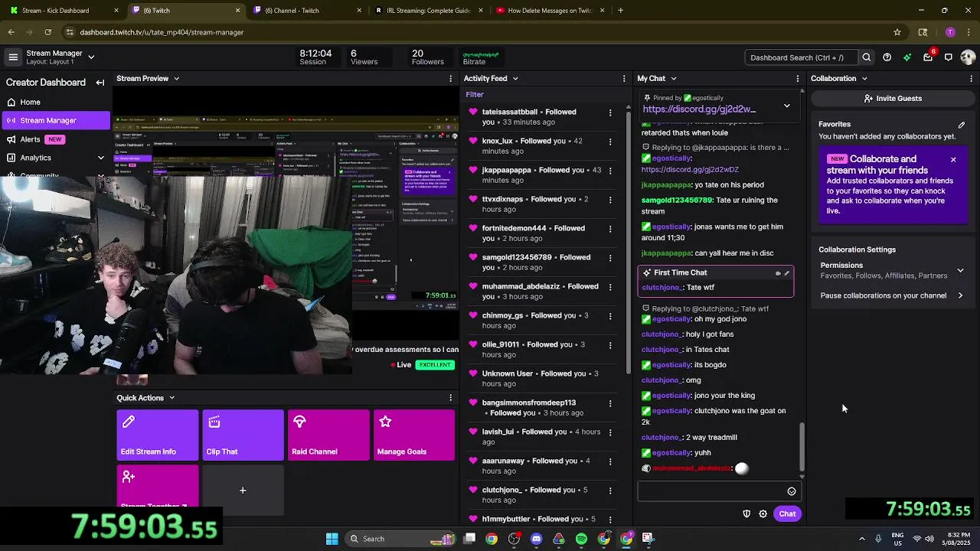The image size is (980, 551).
Task: Click the Raid Channel quick action
Action: click(x=328, y=435)
